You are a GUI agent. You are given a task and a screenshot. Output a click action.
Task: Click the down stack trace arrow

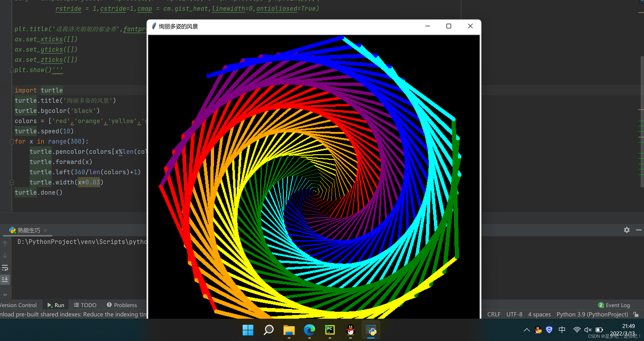click(x=5, y=256)
